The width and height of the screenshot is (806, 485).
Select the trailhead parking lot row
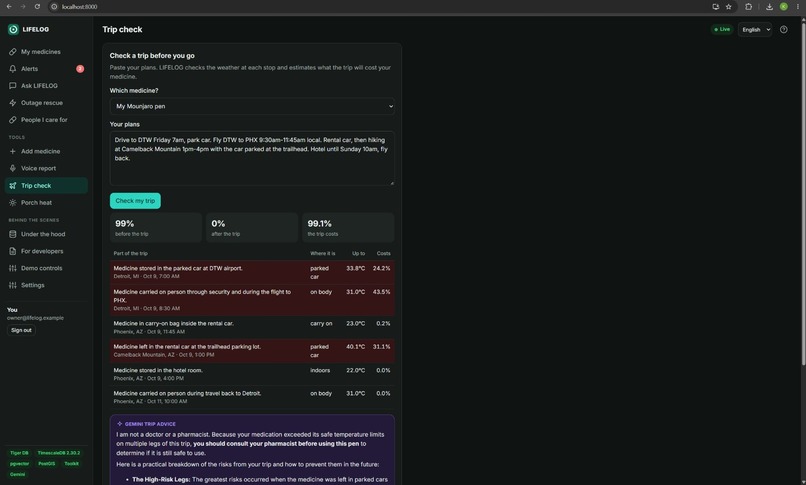coord(252,351)
